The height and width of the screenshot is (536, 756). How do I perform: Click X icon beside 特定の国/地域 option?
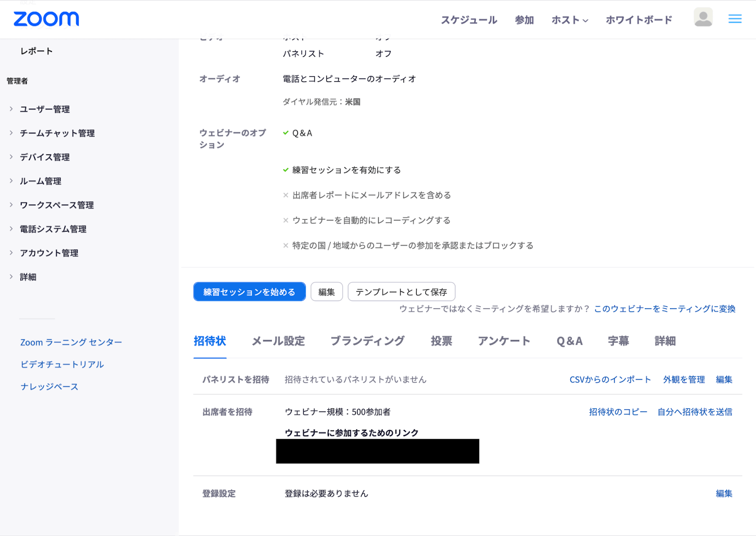[285, 245]
